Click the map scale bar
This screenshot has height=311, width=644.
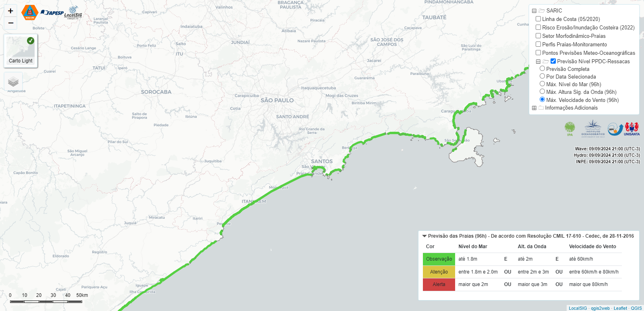46,301
